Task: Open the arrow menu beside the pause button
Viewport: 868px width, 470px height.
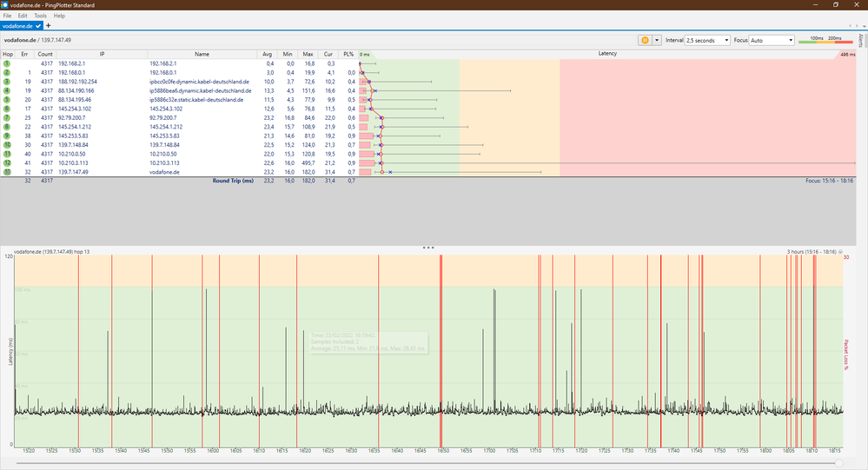Action: 657,40
